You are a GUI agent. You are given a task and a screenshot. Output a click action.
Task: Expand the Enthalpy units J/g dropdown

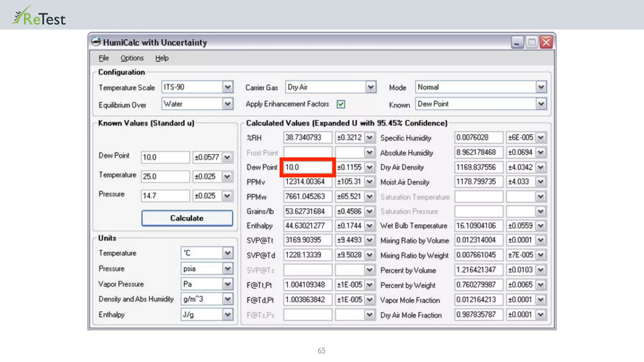pyautogui.click(x=227, y=315)
